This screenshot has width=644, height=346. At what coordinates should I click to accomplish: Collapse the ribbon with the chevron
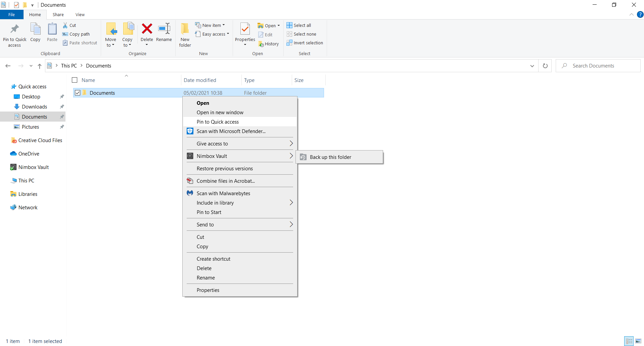click(632, 14)
